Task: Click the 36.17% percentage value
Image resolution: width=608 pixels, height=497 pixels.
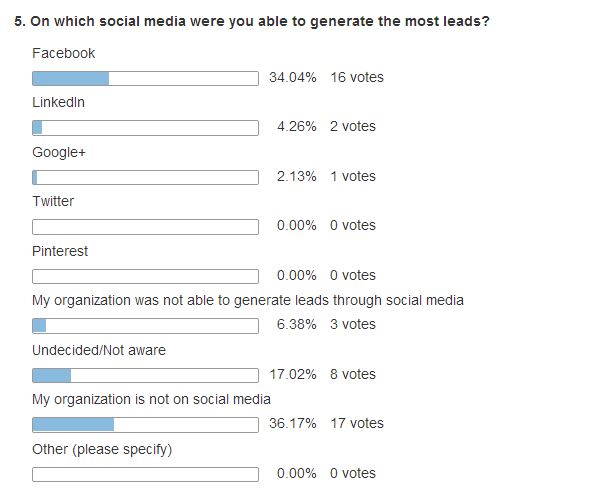Action: click(x=293, y=423)
